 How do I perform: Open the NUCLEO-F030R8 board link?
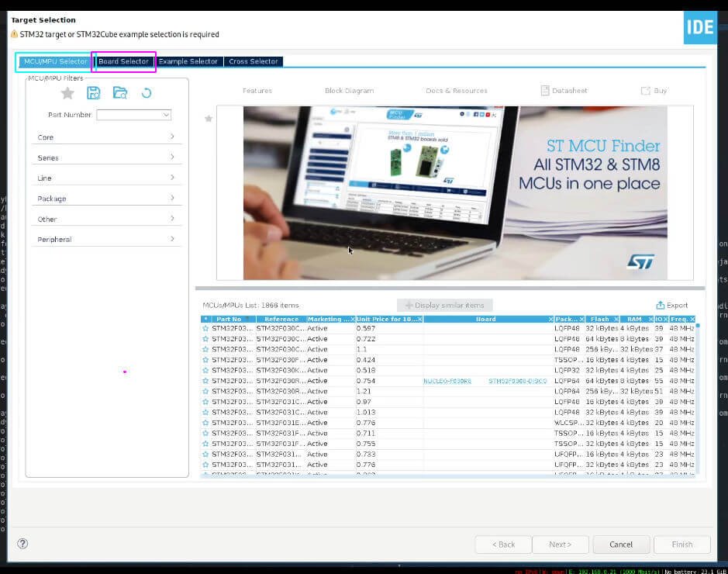tap(447, 381)
